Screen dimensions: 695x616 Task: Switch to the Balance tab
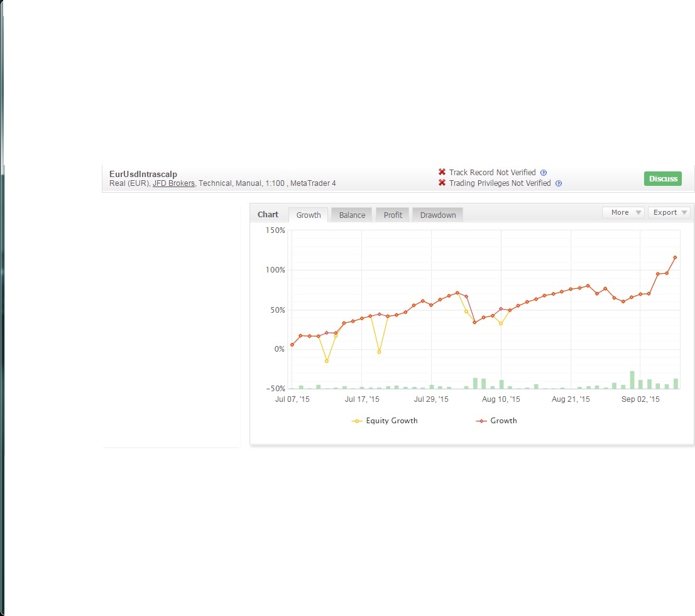click(352, 215)
